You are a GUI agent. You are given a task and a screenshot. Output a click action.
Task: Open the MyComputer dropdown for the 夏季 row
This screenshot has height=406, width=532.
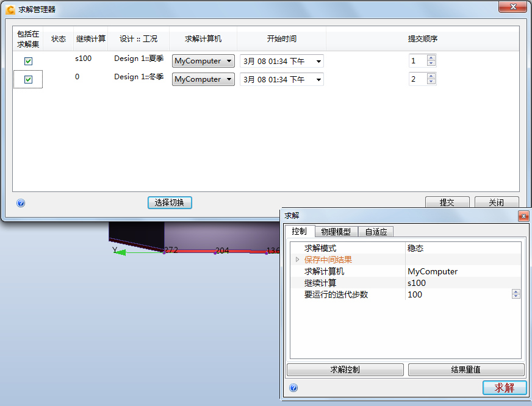(203, 61)
